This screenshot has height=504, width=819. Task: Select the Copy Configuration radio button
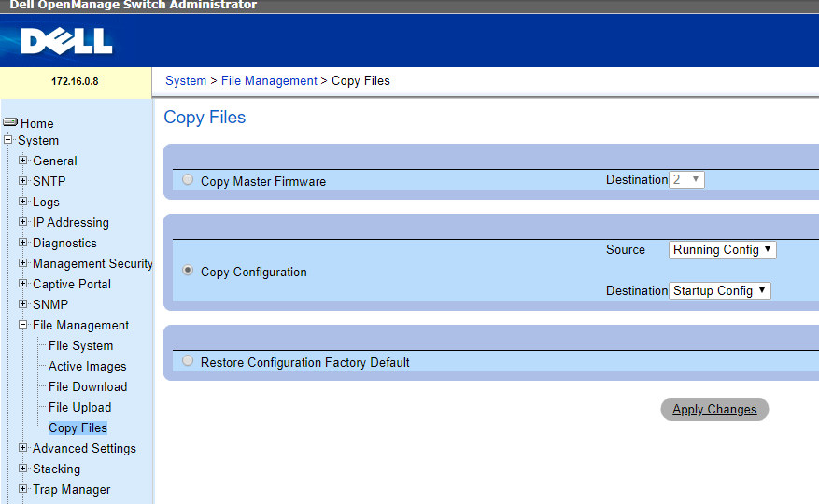188,270
